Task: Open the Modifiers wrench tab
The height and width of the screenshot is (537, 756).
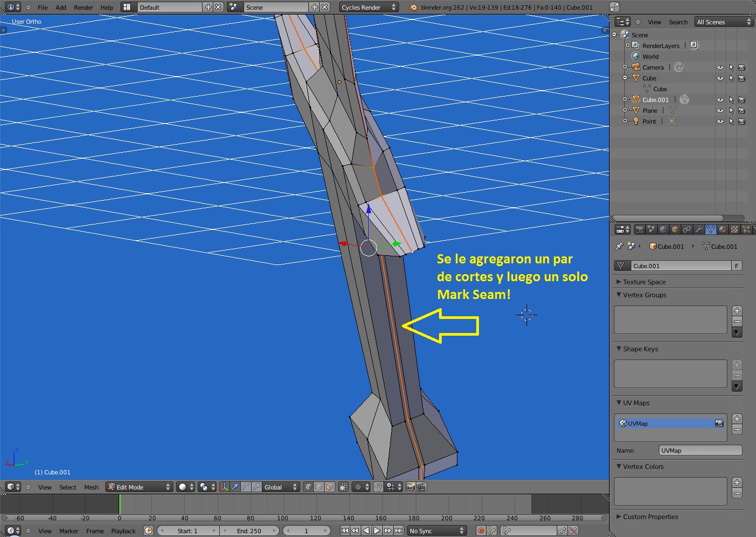Action: (x=699, y=229)
